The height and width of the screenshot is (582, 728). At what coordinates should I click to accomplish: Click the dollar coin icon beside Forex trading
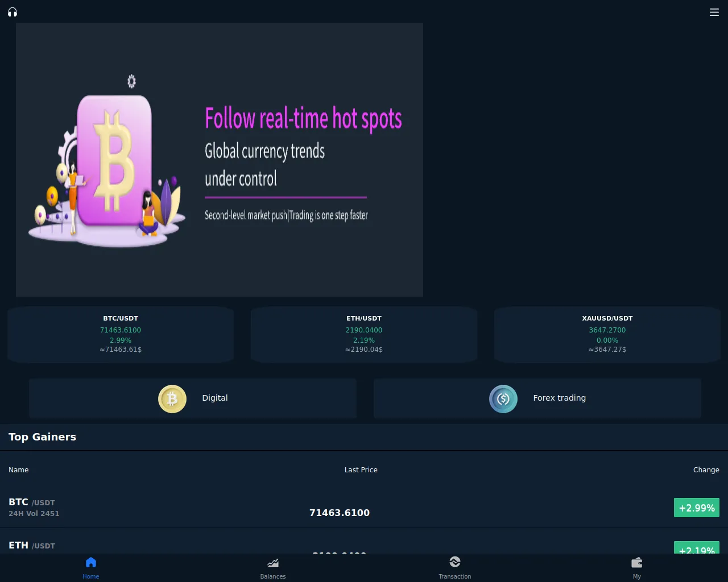(503, 399)
